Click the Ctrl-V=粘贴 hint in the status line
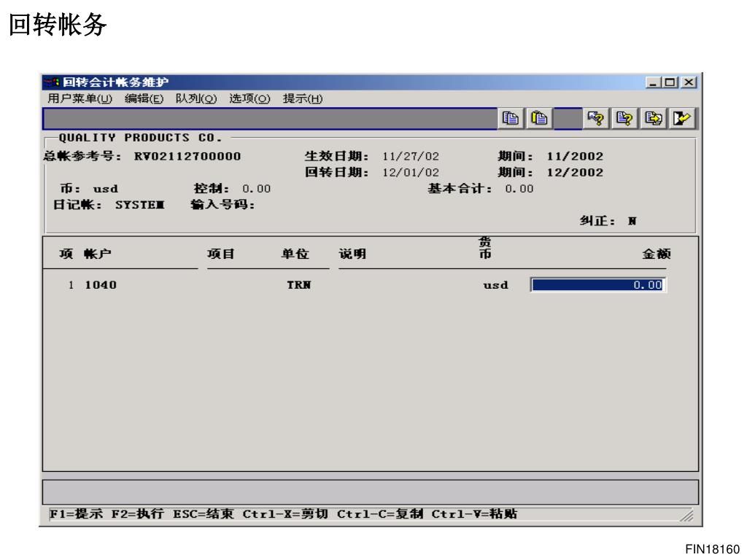747x560 pixels. coord(474,514)
